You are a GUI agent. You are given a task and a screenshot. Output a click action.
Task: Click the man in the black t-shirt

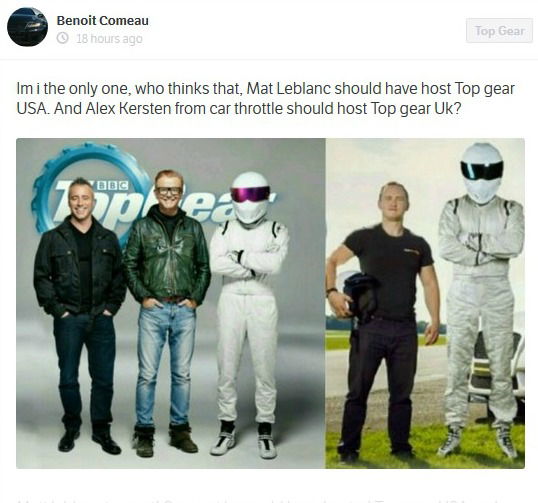(383, 321)
